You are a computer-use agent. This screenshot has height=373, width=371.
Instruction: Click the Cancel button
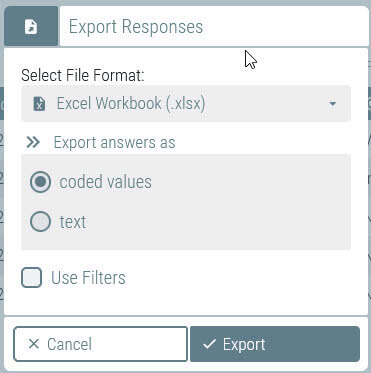pos(100,344)
